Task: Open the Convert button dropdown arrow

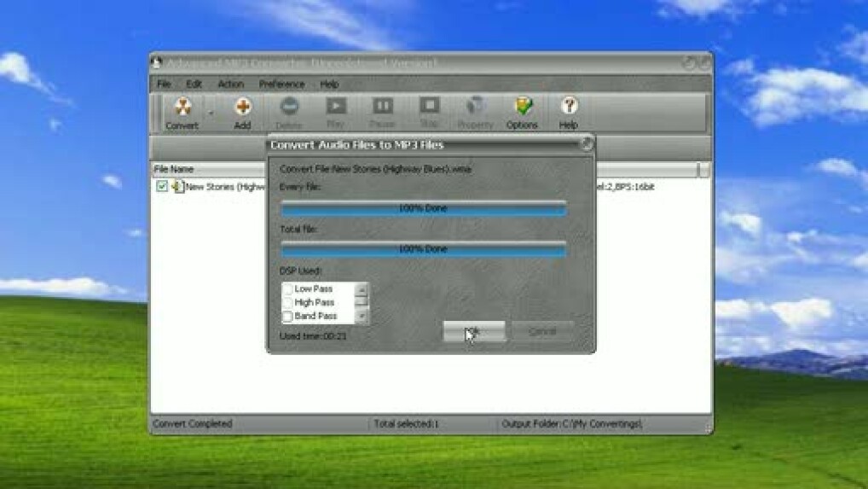Action: [211, 112]
